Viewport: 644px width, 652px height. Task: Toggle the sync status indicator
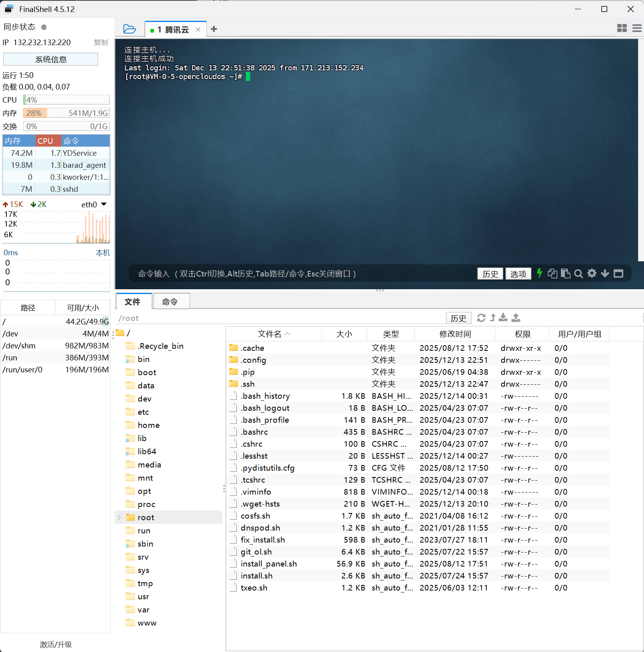click(44, 27)
